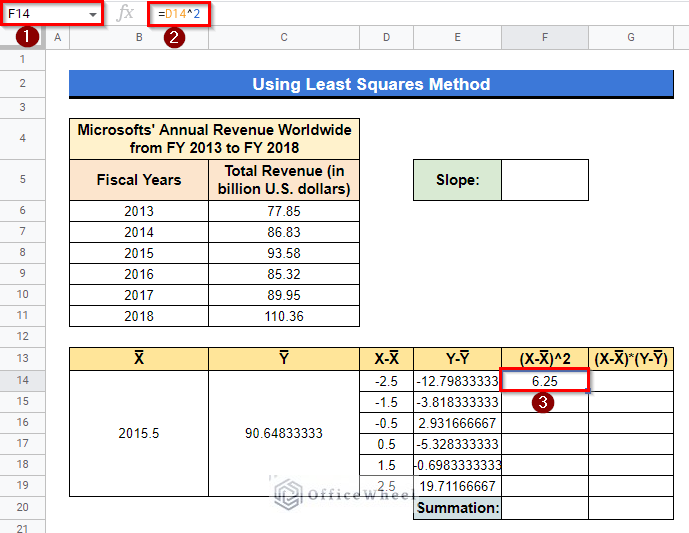This screenshot has height=533, width=689.
Task: Select the cell containing 2015
Action: click(x=139, y=253)
